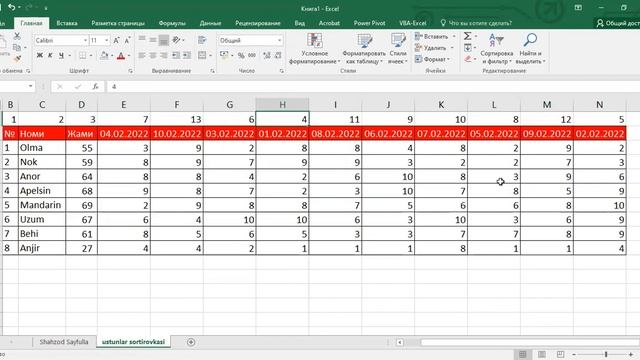
Task: Open the Разметка страницы tab
Action: tap(118, 23)
